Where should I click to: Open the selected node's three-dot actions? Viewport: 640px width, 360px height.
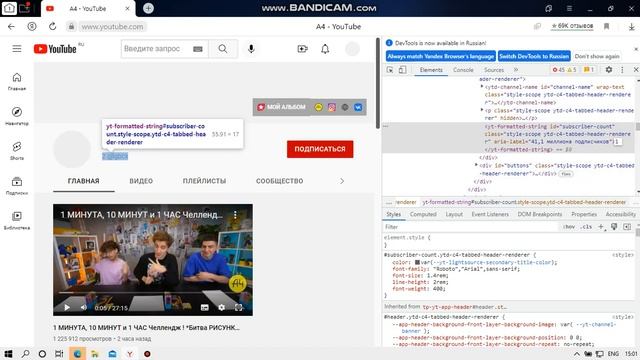coord(386,126)
